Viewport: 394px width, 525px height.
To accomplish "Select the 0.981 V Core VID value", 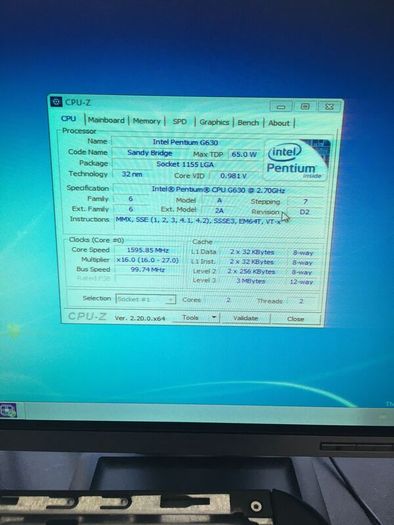I will (x=233, y=176).
